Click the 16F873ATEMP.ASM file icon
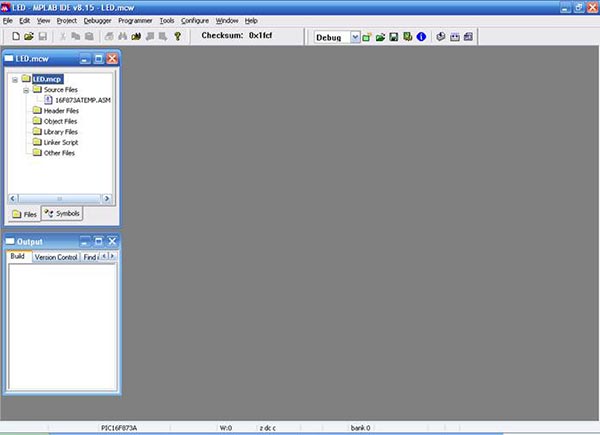 click(48, 100)
